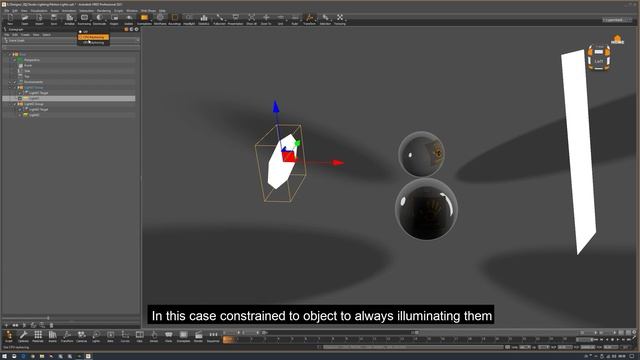Viewport: 640px width, 360px height.
Task: Select the Front camera in Scenegraph
Action: (x=28, y=65)
